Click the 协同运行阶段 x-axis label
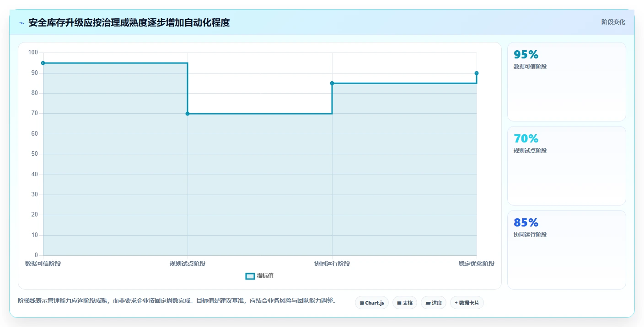The height and width of the screenshot is (327, 644). (332, 264)
